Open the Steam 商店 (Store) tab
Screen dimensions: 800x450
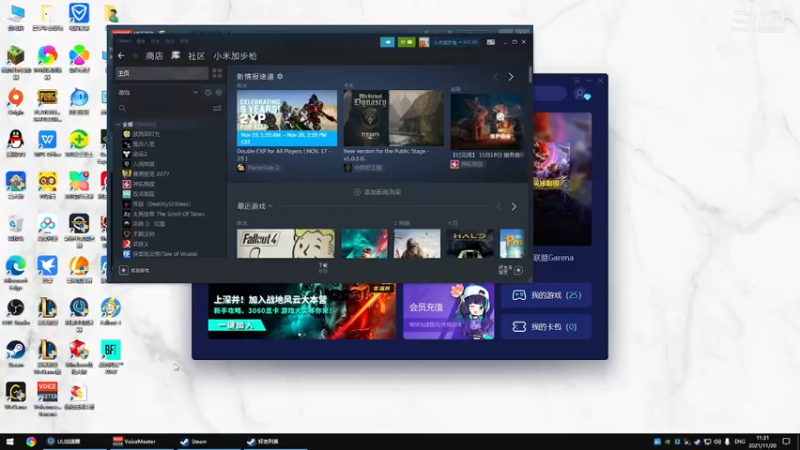click(x=154, y=56)
